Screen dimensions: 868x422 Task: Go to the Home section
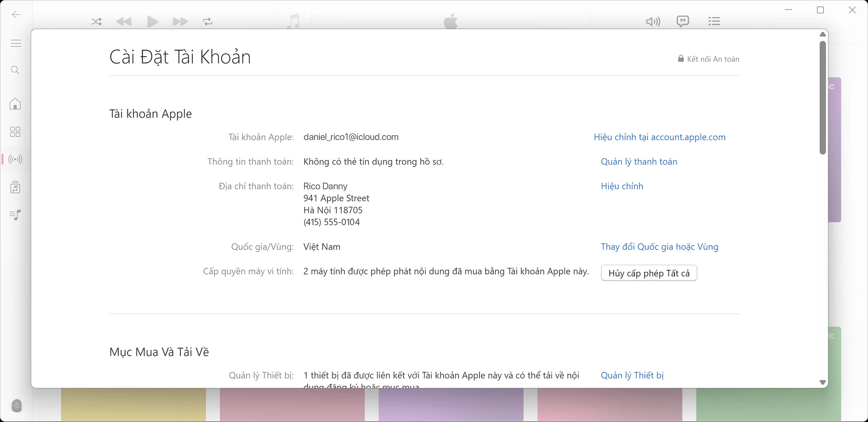pos(15,104)
